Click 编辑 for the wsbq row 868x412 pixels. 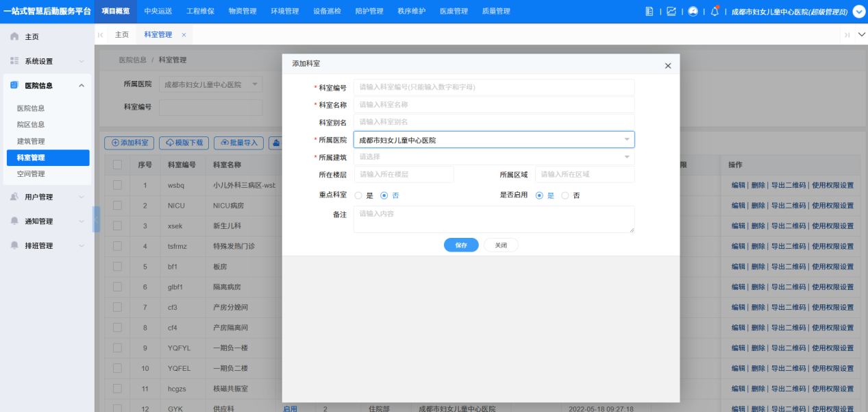(x=738, y=185)
